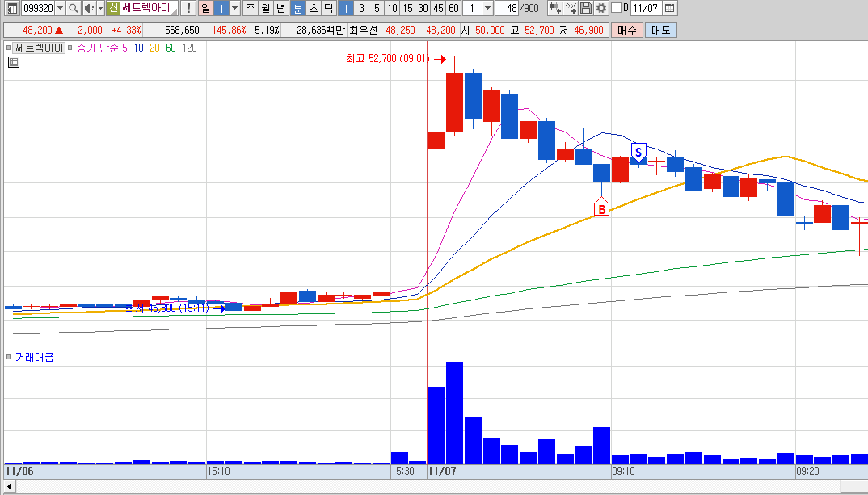Click the add indicator line icon

(571, 8)
